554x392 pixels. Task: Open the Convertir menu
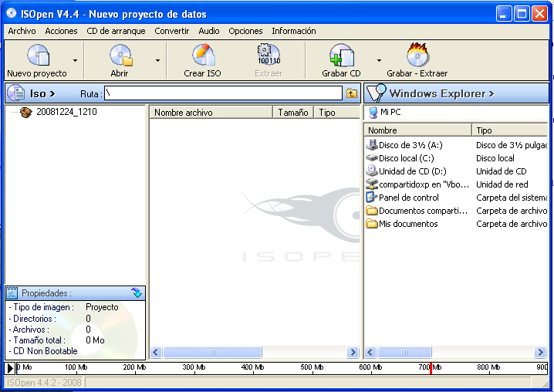[172, 31]
